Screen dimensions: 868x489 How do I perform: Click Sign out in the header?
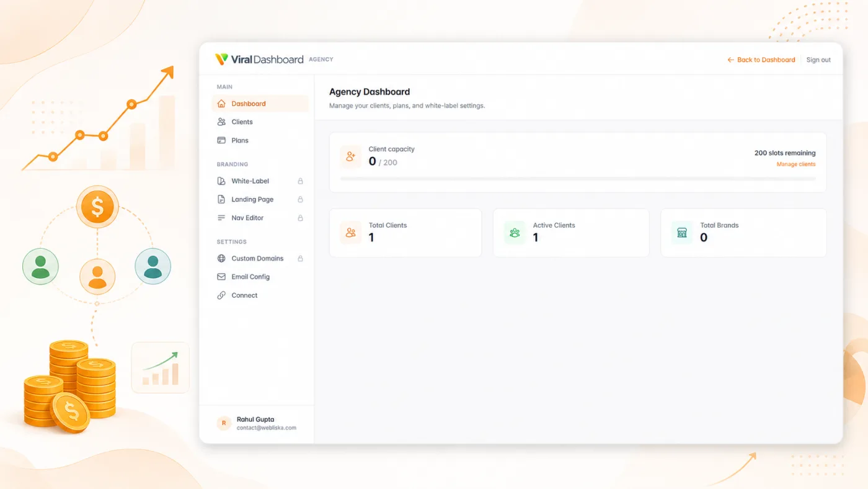[x=818, y=60]
